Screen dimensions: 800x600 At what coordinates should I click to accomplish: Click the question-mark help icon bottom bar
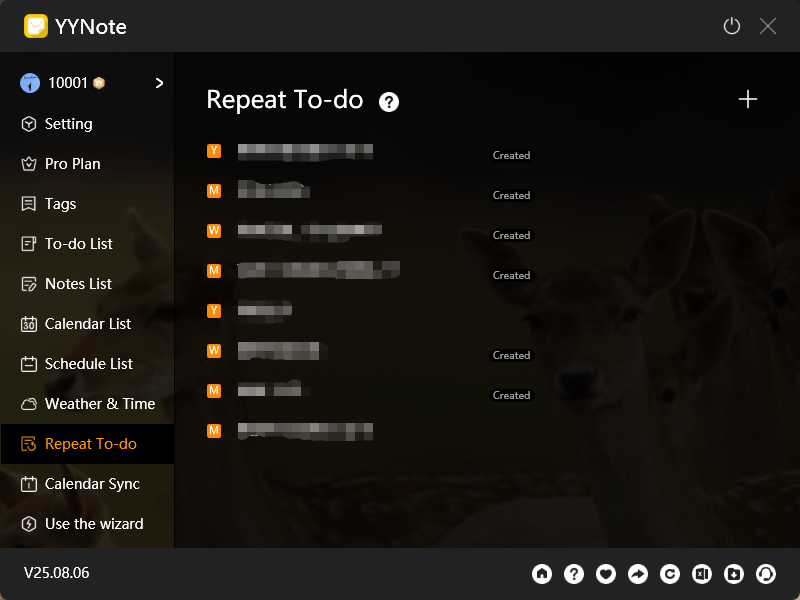tap(574, 574)
